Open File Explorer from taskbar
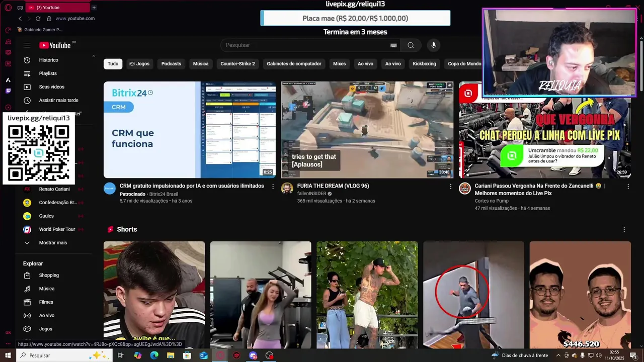The image size is (644, 362). 171,355
